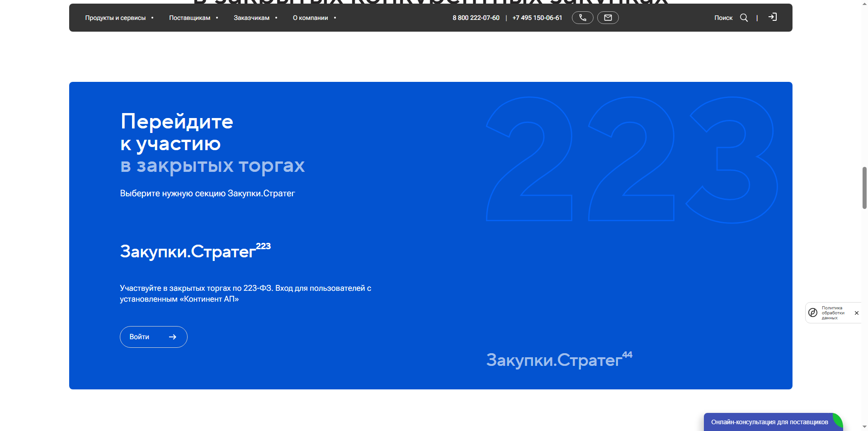Image resolution: width=868 pixels, height=431 pixels.
Task: Open Политика обработки данных notice
Action: tap(833, 313)
